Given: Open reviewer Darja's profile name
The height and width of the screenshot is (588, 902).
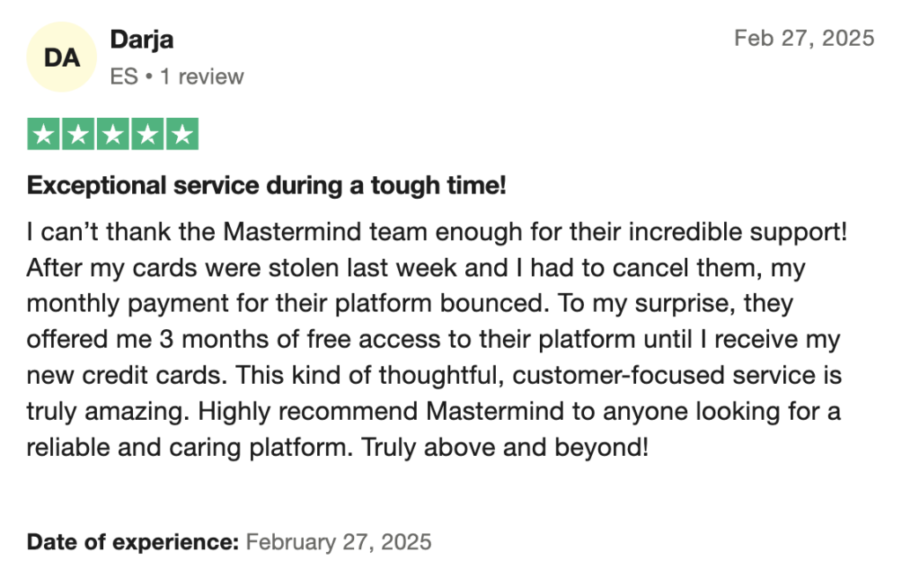Looking at the screenshot, I should click(140, 40).
